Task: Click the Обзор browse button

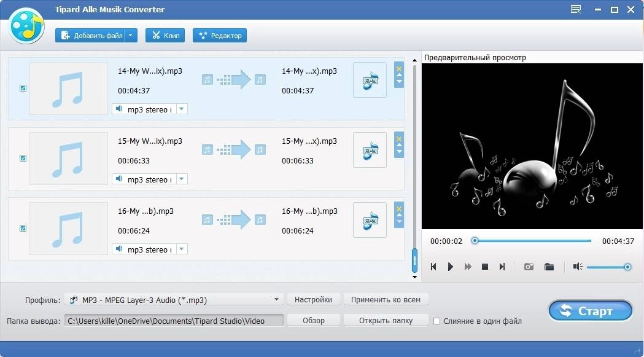Action: (313, 320)
